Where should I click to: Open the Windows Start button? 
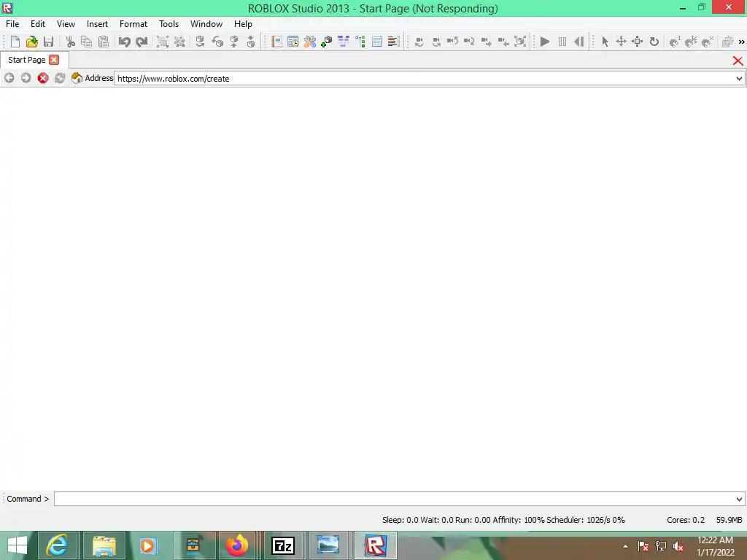pos(18,545)
